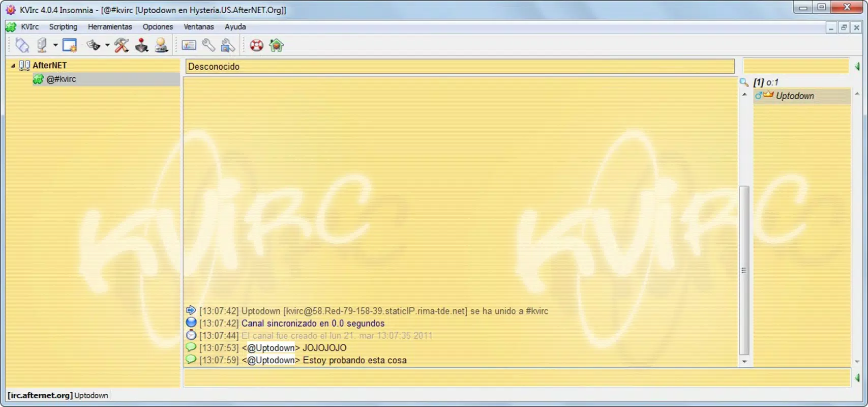
Task: Click the AfterNET twin servers icon
Action: (x=24, y=65)
